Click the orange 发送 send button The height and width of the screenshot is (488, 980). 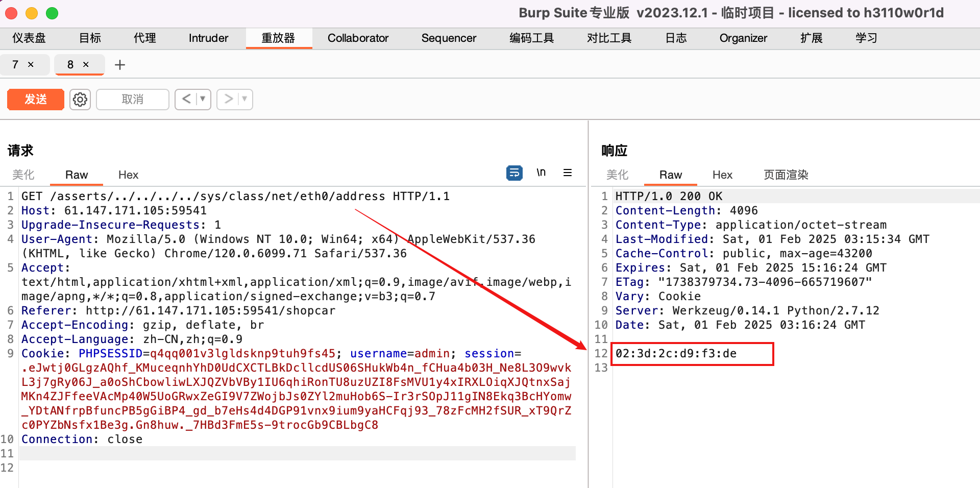point(35,99)
